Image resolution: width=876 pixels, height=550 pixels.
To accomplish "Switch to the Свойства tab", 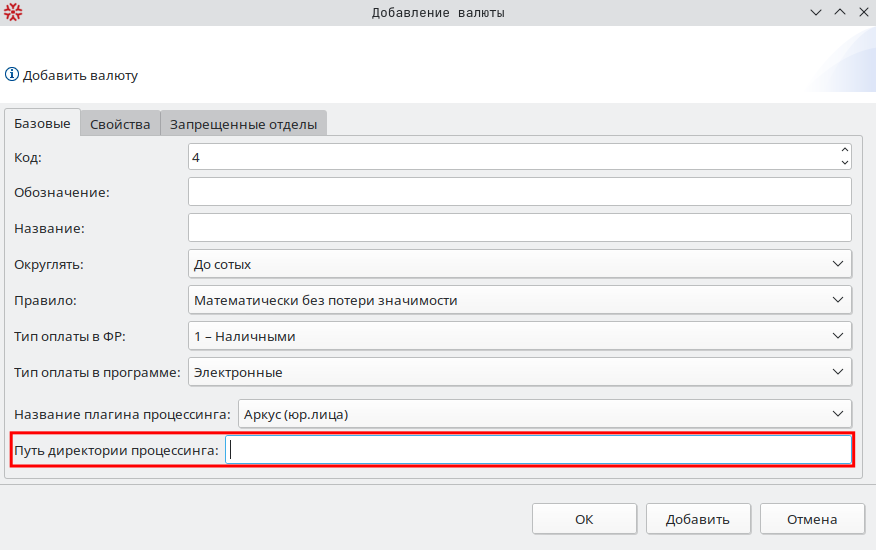I will 120,124.
